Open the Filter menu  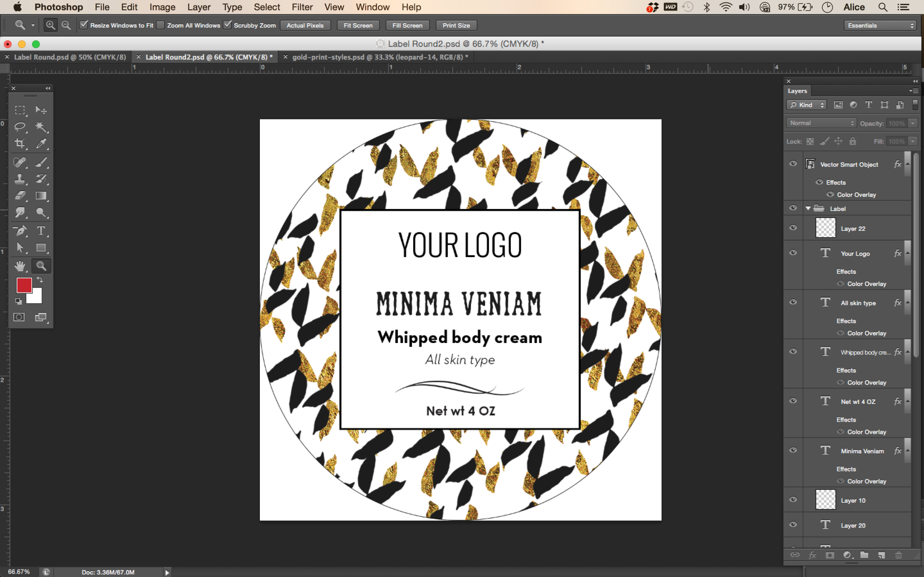tap(302, 7)
